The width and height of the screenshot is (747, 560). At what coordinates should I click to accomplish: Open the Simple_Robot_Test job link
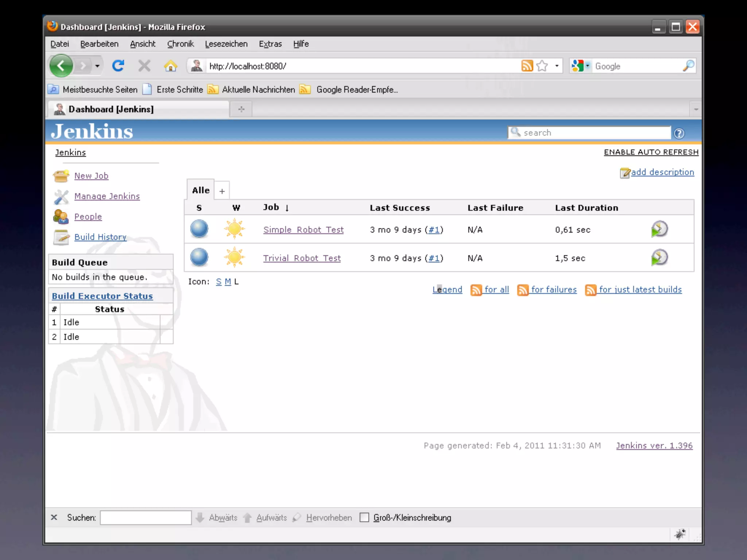[303, 230]
